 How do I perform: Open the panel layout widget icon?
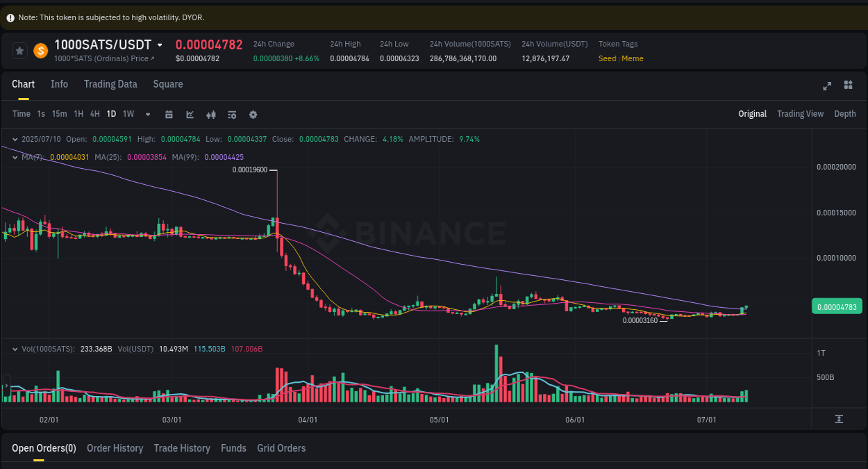click(x=848, y=85)
